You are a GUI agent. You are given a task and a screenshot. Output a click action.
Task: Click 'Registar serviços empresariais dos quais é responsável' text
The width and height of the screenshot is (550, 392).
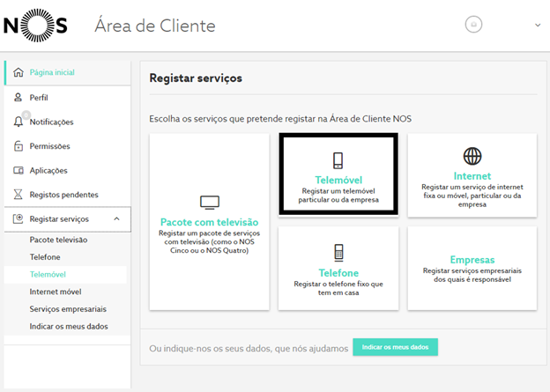click(x=472, y=275)
